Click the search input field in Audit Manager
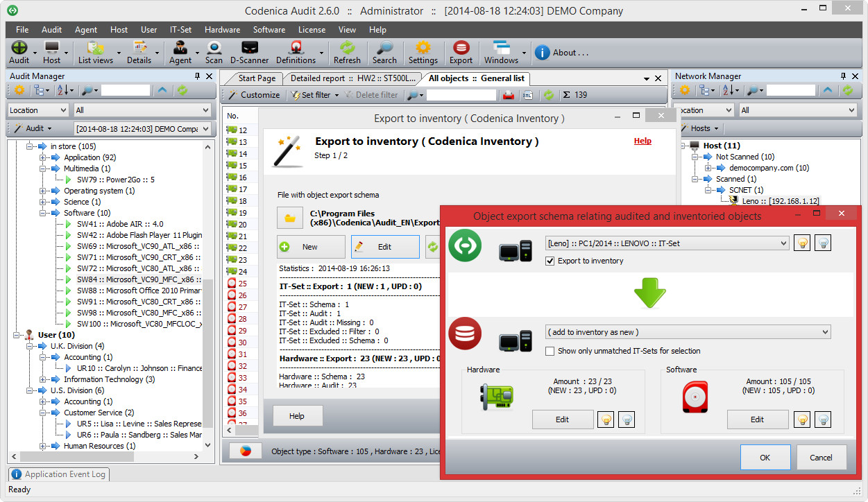This screenshot has width=868, height=502. (126, 90)
